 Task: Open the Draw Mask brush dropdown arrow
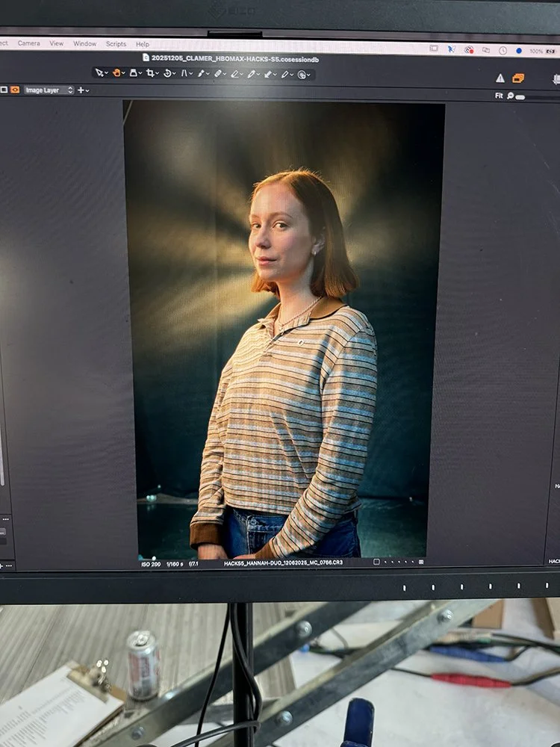pos(208,74)
